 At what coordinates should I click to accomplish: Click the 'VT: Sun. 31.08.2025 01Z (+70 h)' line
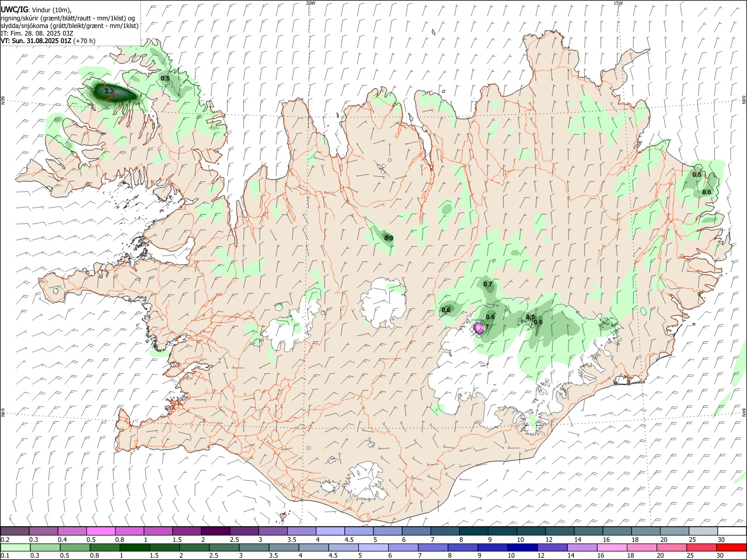[x=48, y=41]
